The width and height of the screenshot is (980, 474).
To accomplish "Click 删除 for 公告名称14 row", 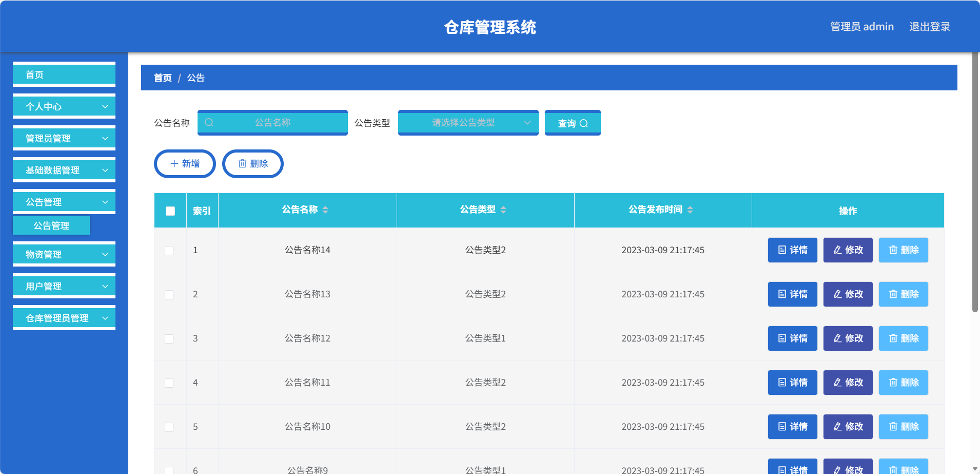I will (904, 250).
